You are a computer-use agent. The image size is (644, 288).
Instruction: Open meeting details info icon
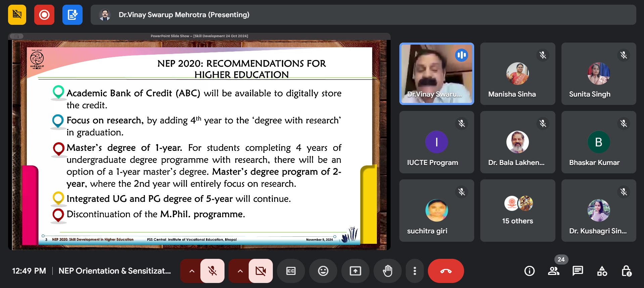pos(529,271)
